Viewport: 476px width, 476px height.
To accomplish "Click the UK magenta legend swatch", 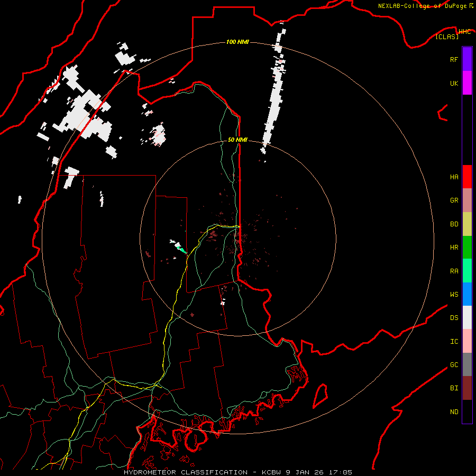I will pyautogui.click(x=467, y=83).
